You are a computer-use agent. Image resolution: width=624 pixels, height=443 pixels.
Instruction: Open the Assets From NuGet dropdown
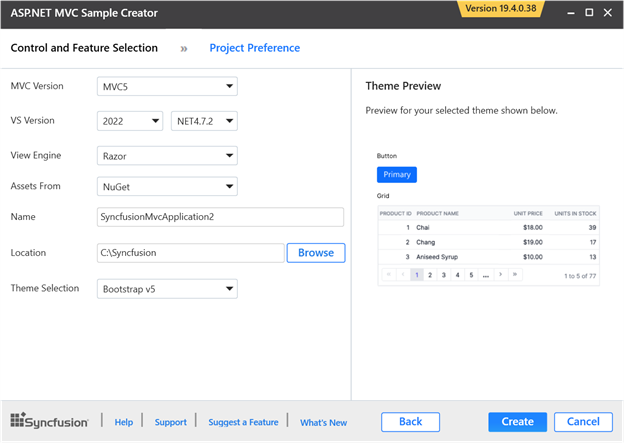pos(167,186)
